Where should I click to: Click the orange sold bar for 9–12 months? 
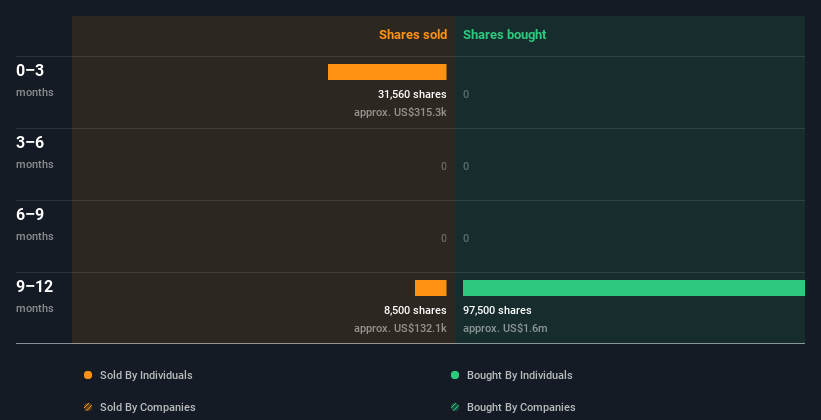tap(431, 288)
